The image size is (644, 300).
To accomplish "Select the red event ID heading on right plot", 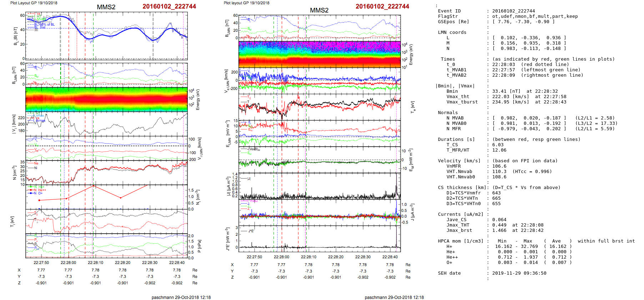I will pyautogui.click(x=382, y=6).
